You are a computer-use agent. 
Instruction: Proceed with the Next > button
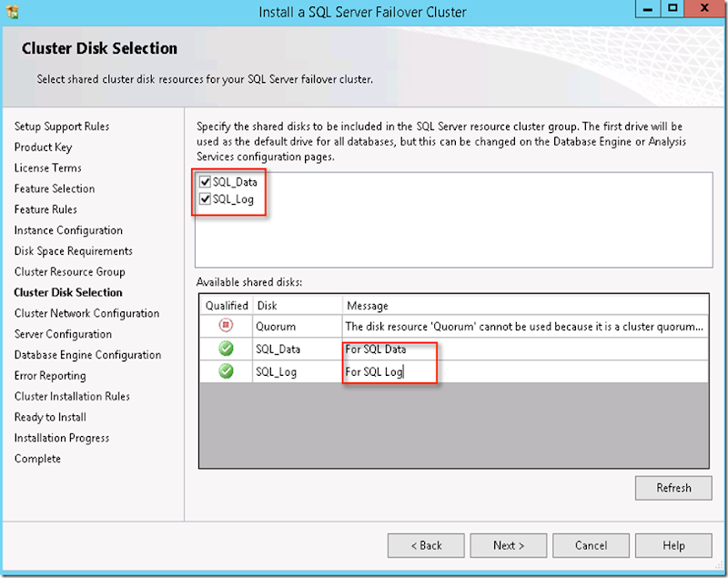pyautogui.click(x=509, y=545)
